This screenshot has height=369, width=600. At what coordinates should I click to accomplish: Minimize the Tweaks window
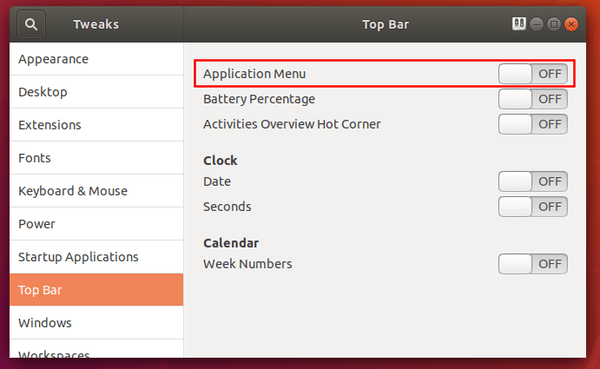(536, 24)
